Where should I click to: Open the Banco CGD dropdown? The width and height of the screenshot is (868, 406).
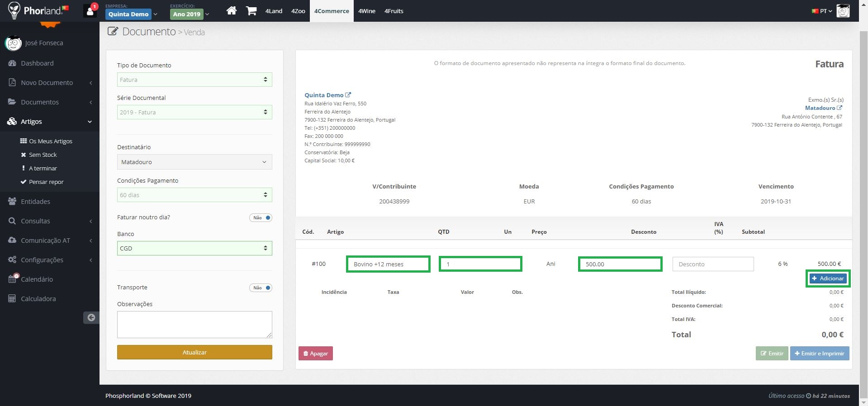(x=194, y=248)
